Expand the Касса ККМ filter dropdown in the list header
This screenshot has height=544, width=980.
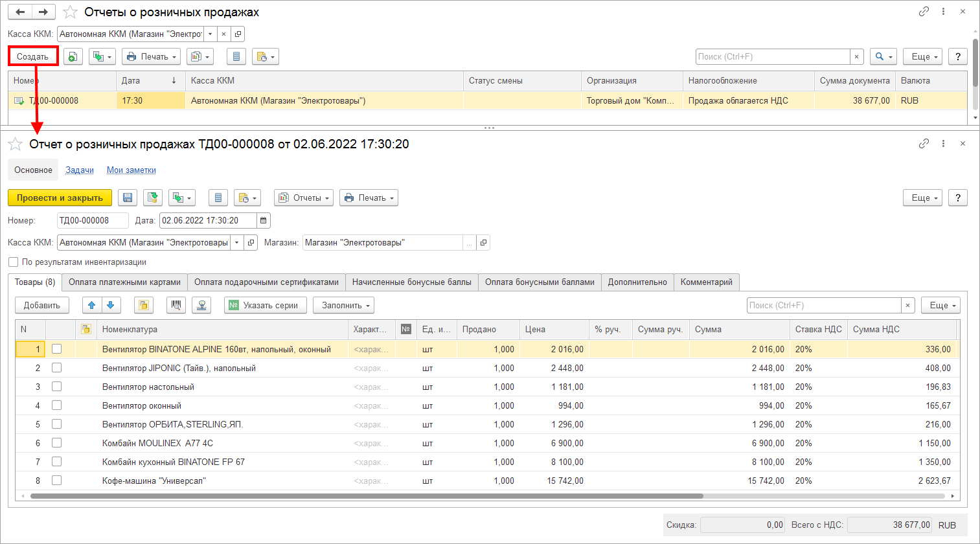pos(210,34)
